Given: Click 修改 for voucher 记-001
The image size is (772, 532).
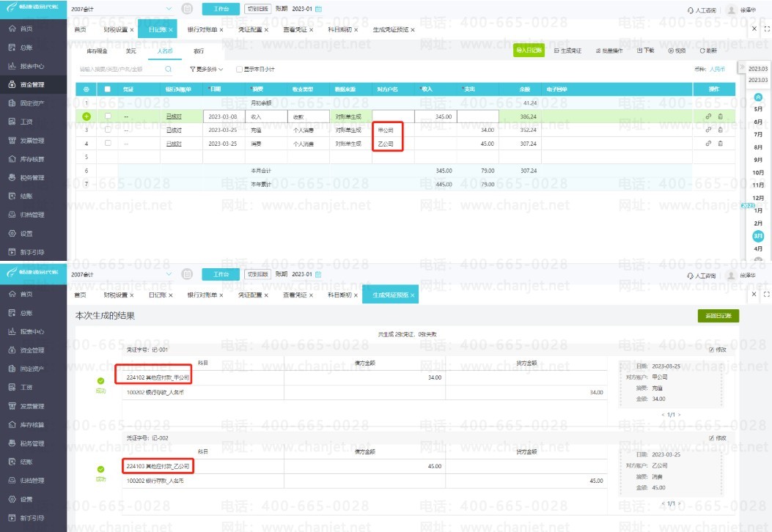Looking at the screenshot, I should 718,350.
